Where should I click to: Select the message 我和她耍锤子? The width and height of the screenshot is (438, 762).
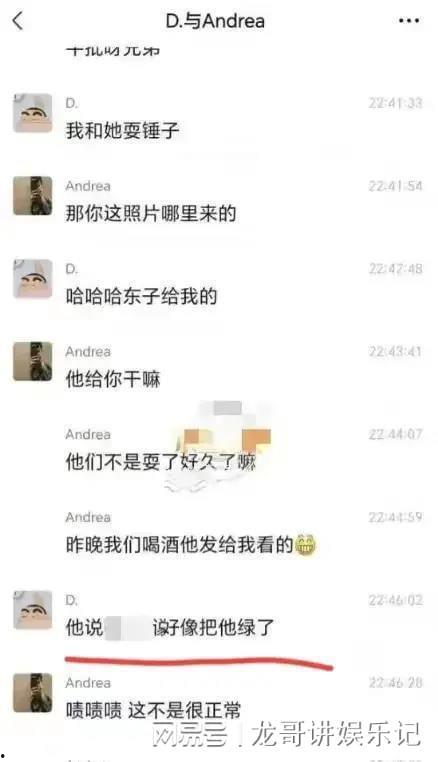[x=123, y=131]
